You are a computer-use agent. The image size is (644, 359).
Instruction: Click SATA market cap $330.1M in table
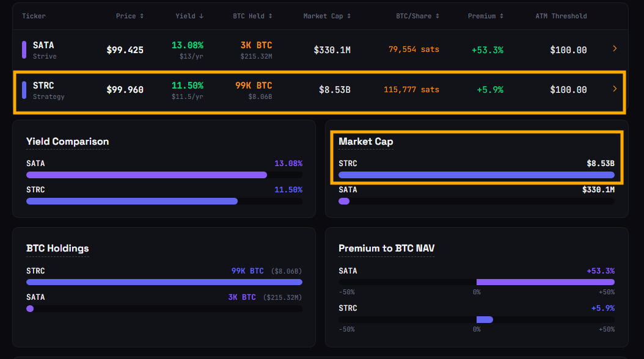332,50
